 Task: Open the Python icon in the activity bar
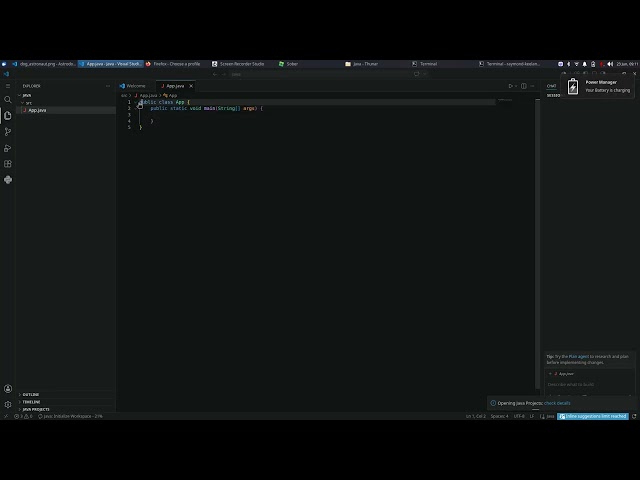tap(8, 180)
